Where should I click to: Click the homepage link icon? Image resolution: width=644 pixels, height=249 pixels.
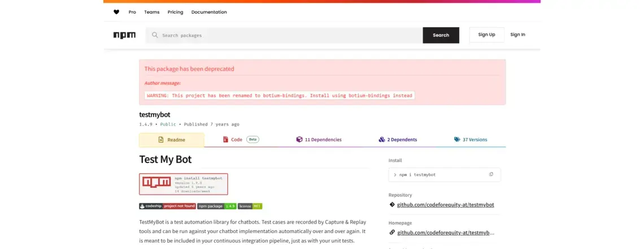tap(392, 232)
